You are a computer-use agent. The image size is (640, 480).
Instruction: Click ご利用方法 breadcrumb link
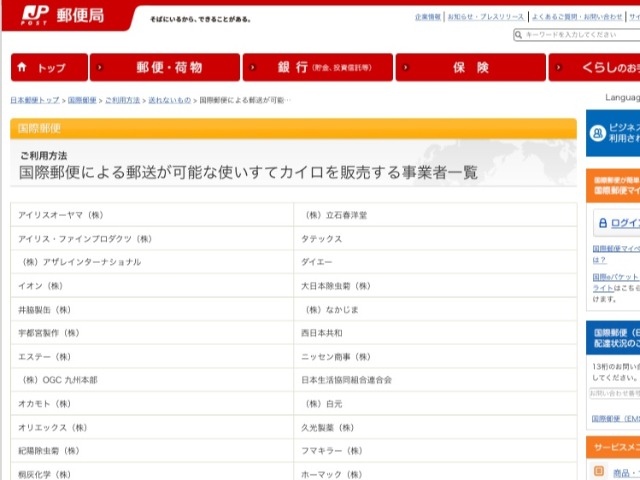click(x=122, y=100)
